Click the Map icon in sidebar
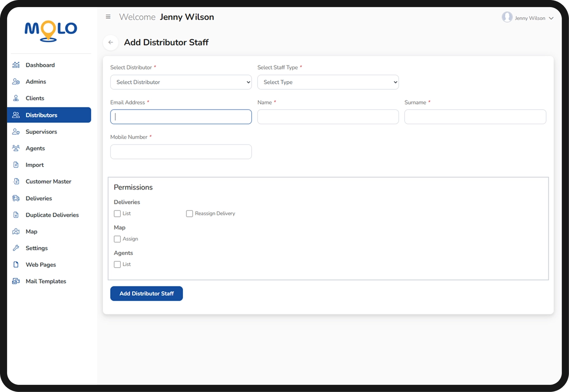 point(16,232)
